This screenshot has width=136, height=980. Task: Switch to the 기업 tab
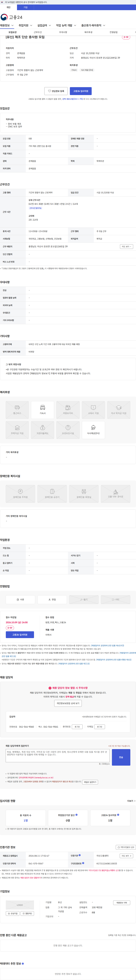(26, 7)
